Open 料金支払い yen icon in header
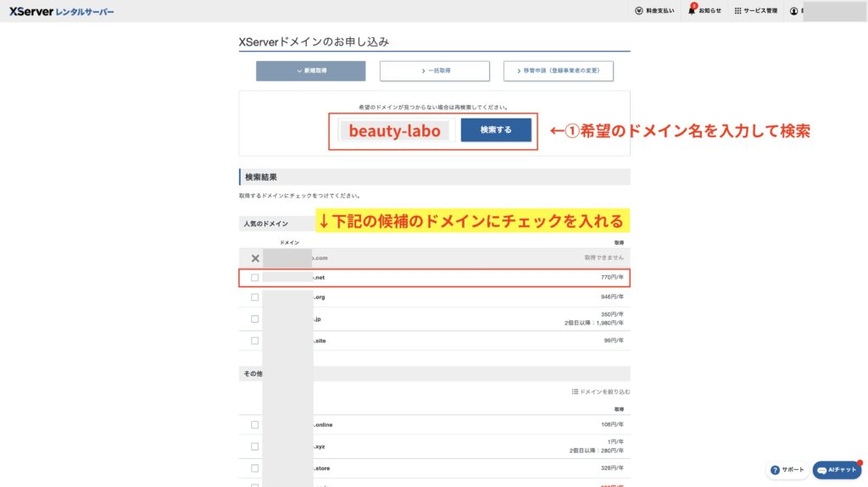Screen dimensions: 868x487 [639, 11]
